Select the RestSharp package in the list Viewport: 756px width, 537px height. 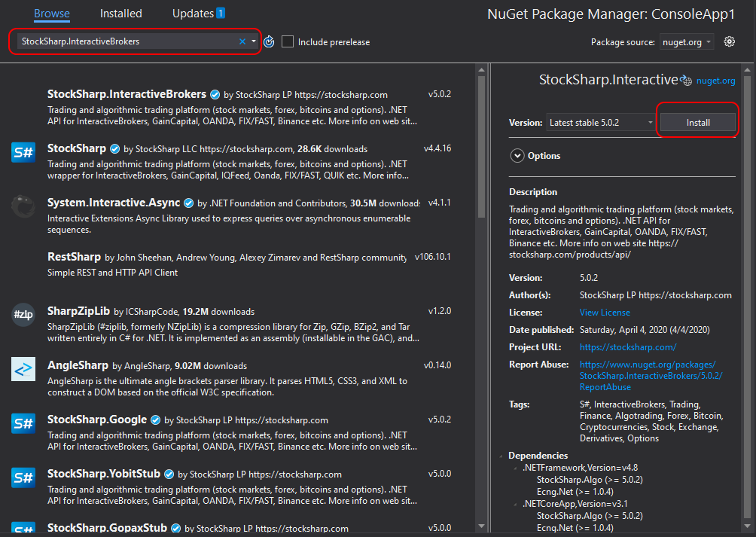point(226,264)
